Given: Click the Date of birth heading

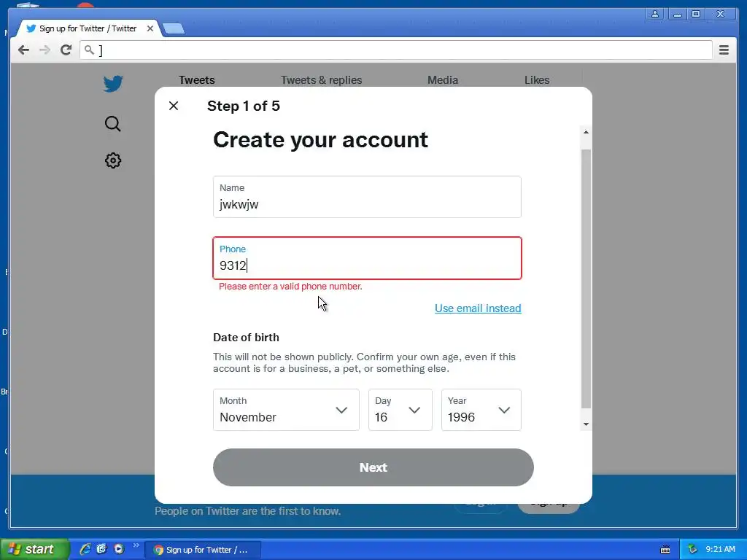Looking at the screenshot, I should click(246, 337).
